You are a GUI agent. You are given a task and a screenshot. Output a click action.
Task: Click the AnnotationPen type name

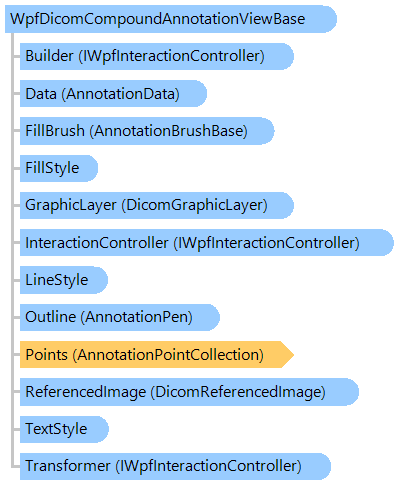click(x=137, y=317)
